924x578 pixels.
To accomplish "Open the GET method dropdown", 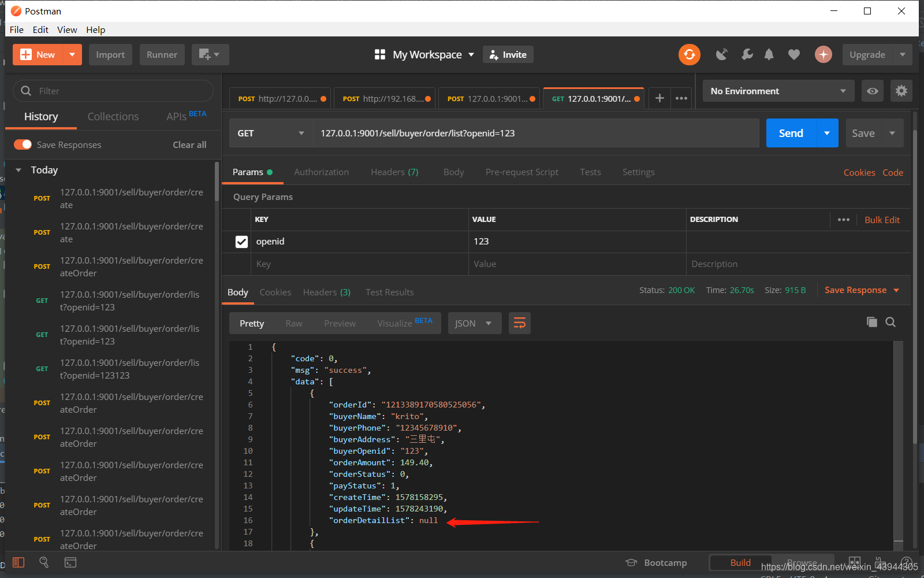I will coord(271,134).
